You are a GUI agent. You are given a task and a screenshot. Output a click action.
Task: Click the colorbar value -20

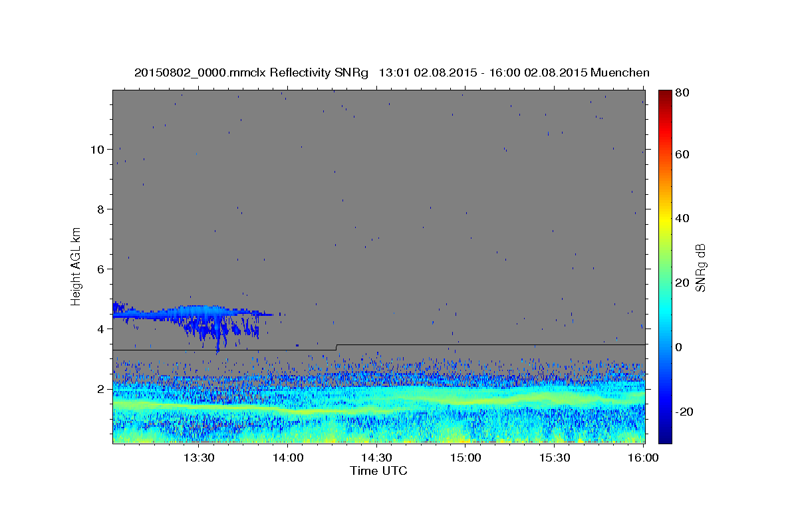pos(686,412)
